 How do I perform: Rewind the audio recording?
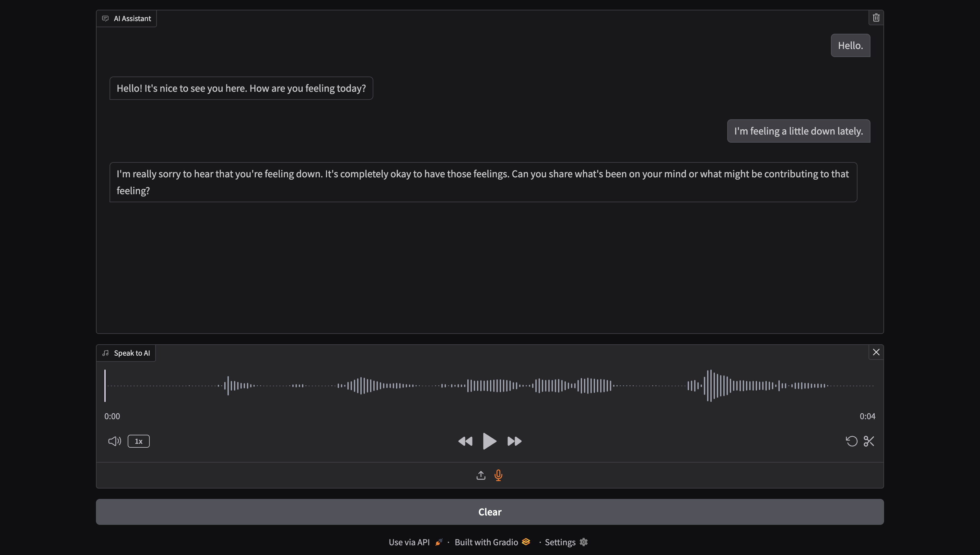click(465, 441)
